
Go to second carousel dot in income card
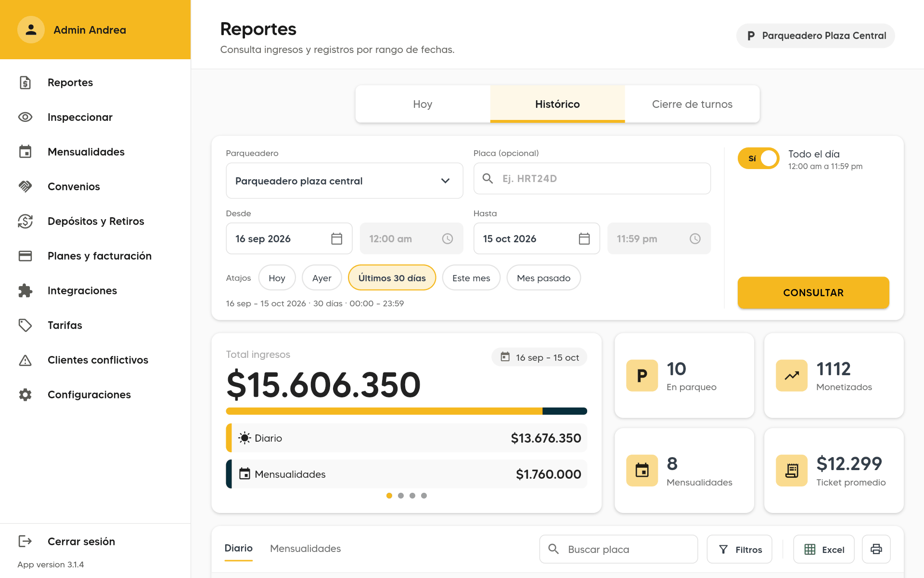(x=401, y=496)
